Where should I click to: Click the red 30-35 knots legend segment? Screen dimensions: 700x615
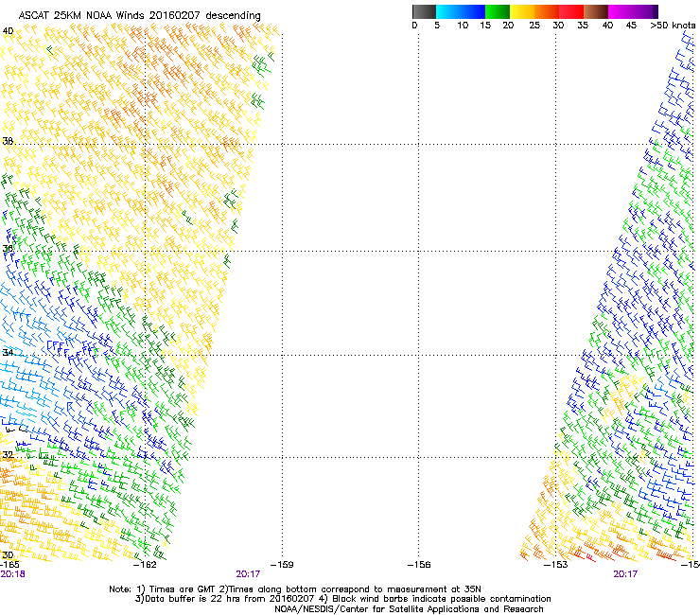571,11
